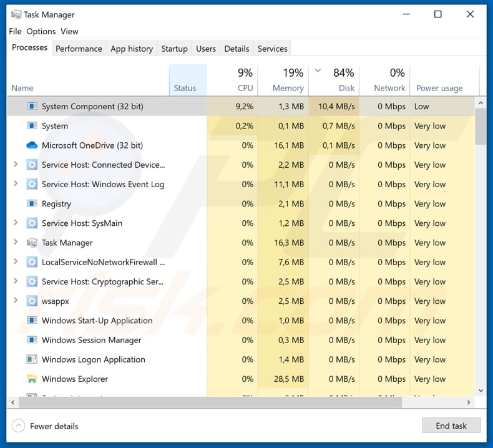Click the 28,5 MB memory value
The image size is (493, 448).
pos(289,379)
